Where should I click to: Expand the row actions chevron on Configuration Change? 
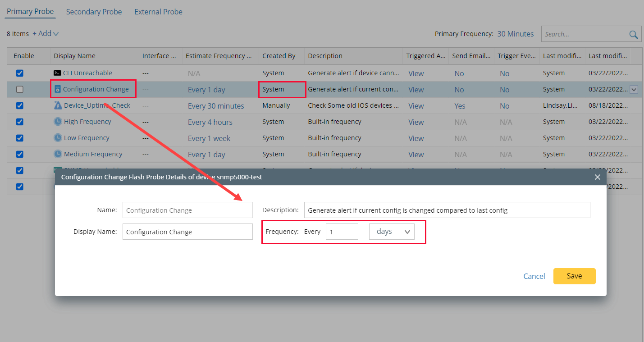tap(634, 89)
